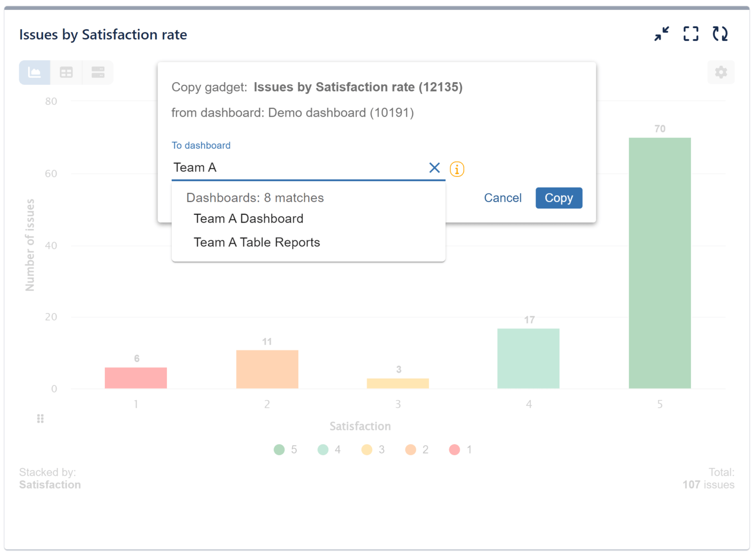Switch to table view
The image size is (756, 556).
66,72
